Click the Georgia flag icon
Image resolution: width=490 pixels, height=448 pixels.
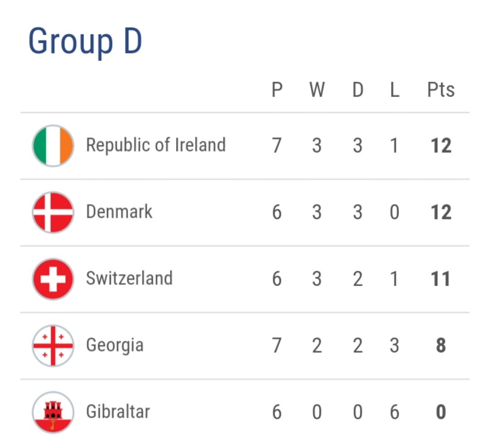pyautogui.click(x=53, y=346)
